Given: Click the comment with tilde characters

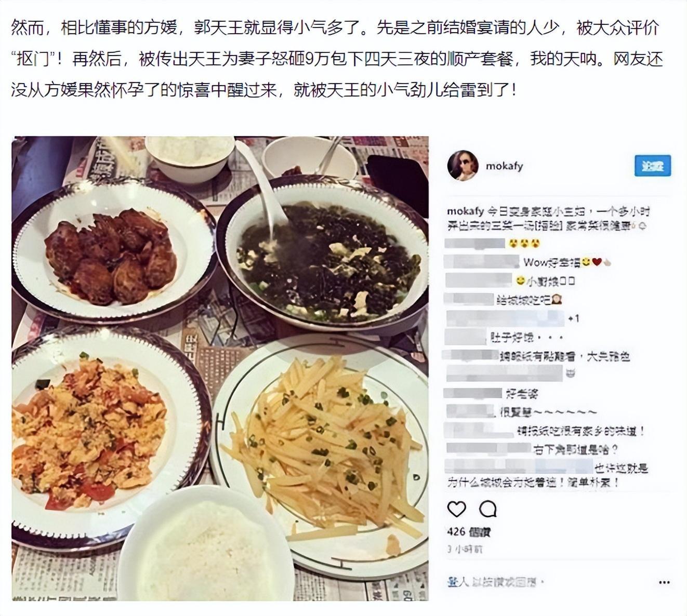Looking at the screenshot, I should click(x=548, y=412).
